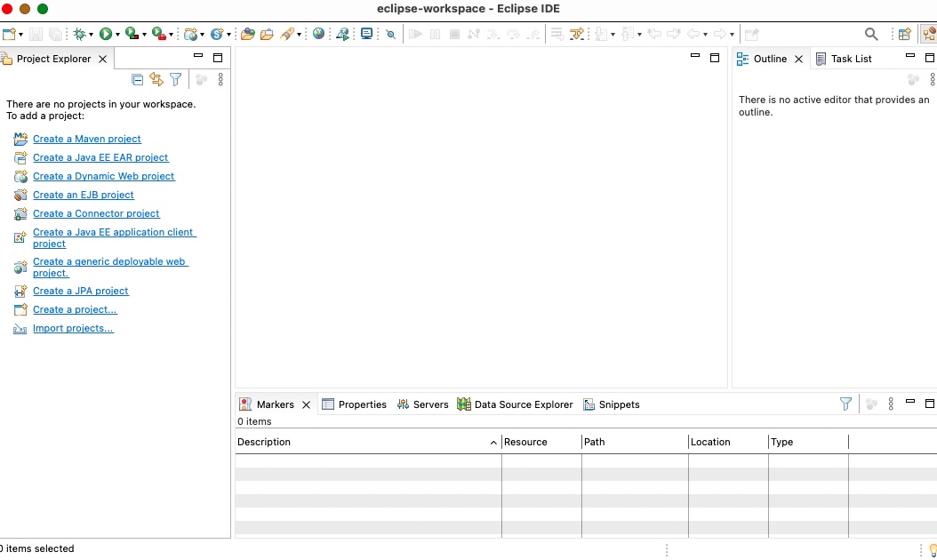Screen dimensions: 937x560
Task: Click the tip of the day lightbulb
Action: [932, 550]
